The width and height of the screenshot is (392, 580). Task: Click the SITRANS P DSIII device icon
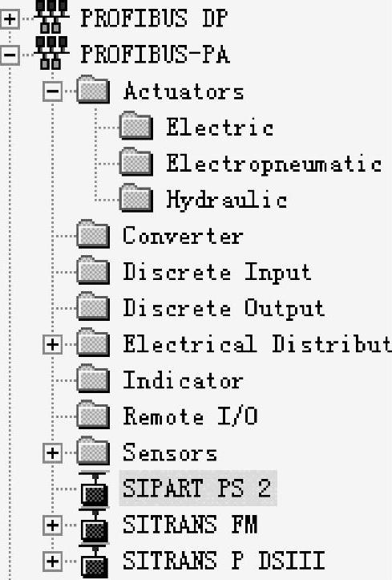(x=95, y=562)
